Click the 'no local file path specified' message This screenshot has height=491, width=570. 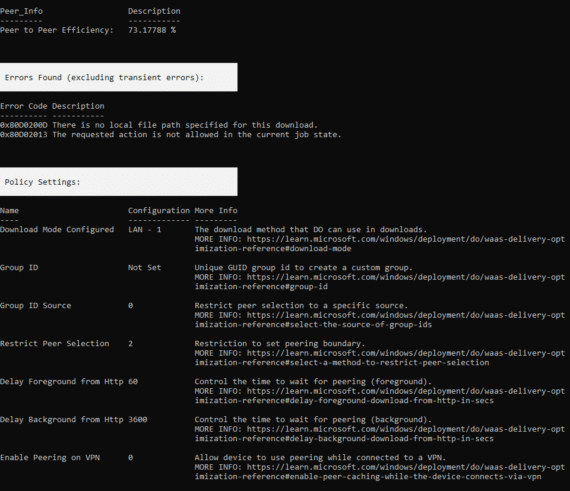[185, 125]
